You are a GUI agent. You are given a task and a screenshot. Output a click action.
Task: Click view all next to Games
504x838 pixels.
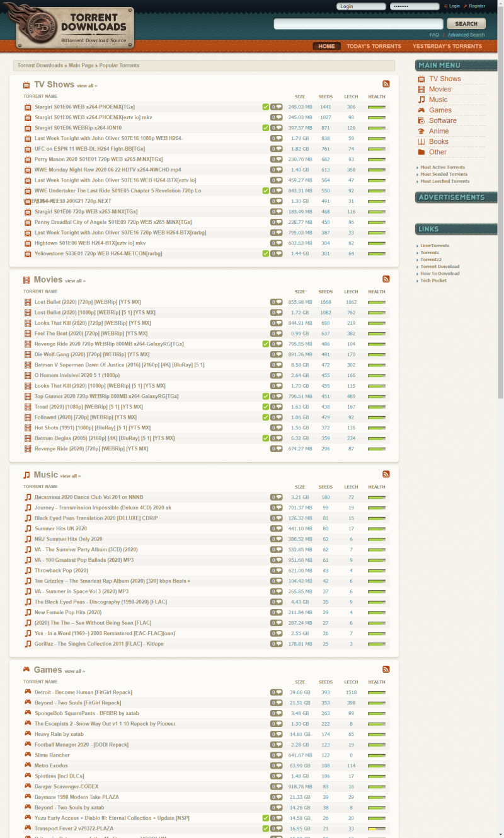point(74,671)
